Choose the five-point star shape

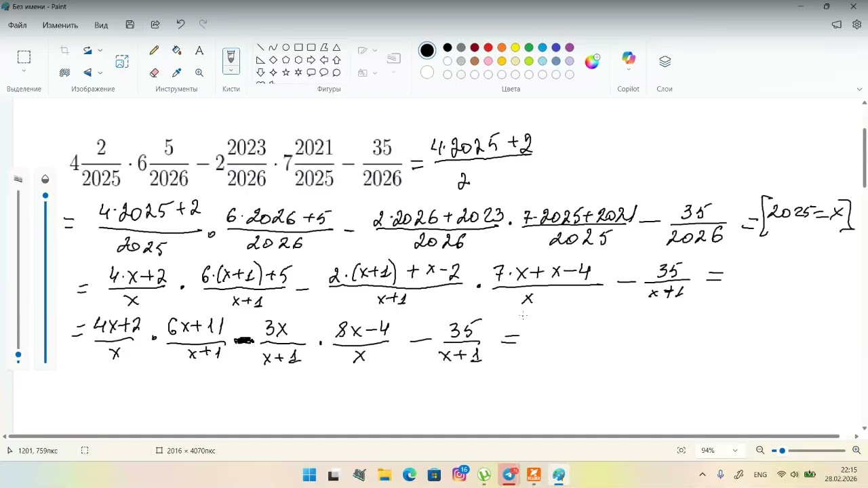[x=285, y=73]
